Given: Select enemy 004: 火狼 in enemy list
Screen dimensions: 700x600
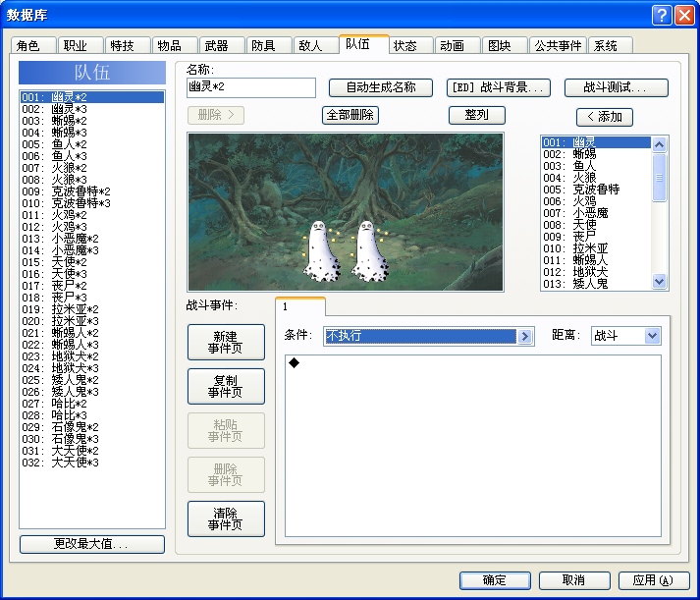Looking at the screenshot, I should click(x=596, y=178).
